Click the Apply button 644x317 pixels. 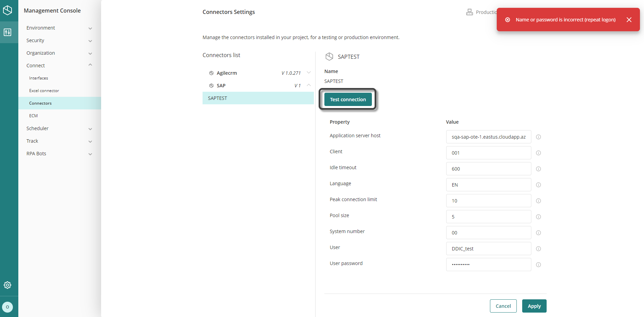click(534, 306)
